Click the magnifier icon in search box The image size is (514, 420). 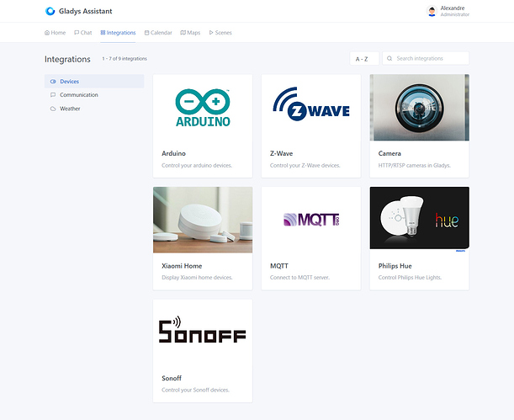[x=389, y=59]
